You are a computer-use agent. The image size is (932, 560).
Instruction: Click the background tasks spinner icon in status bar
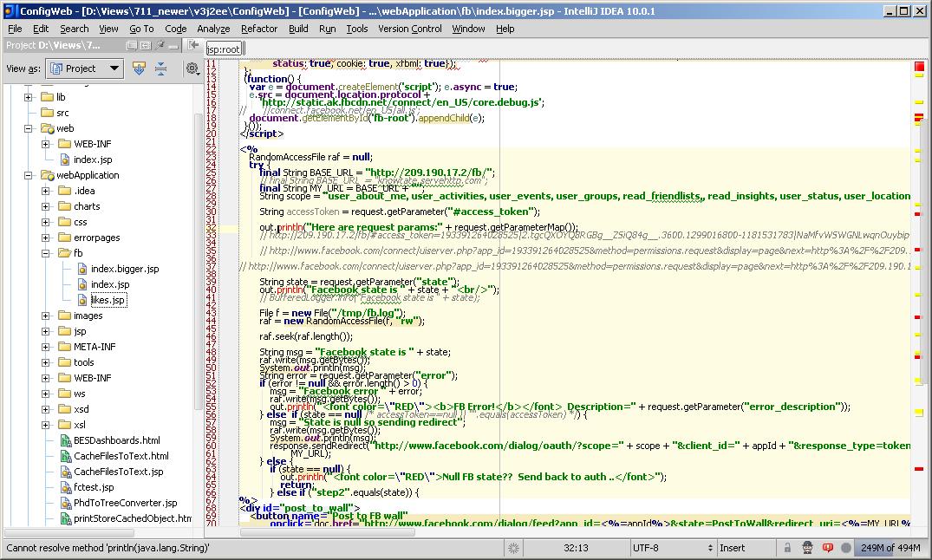513,548
